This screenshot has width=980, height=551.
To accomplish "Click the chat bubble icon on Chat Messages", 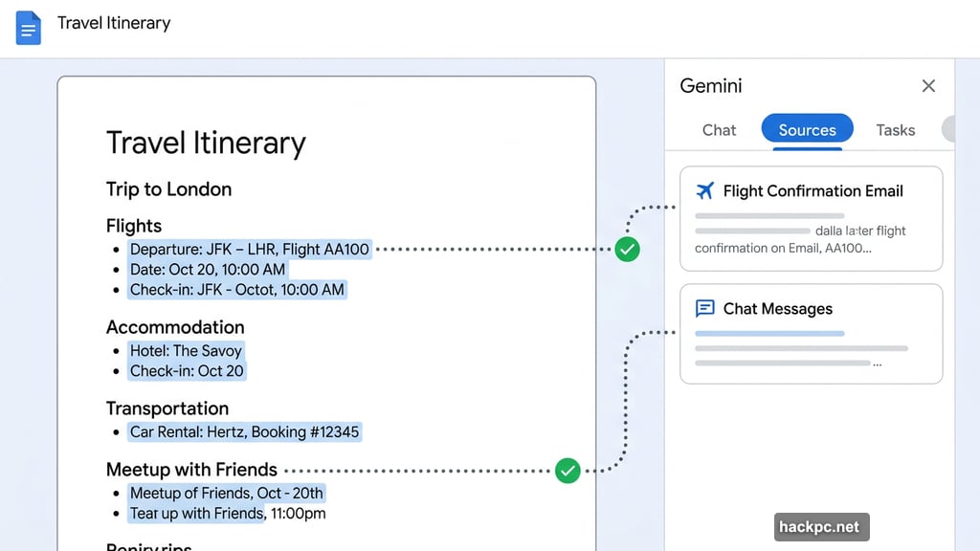I will [705, 308].
